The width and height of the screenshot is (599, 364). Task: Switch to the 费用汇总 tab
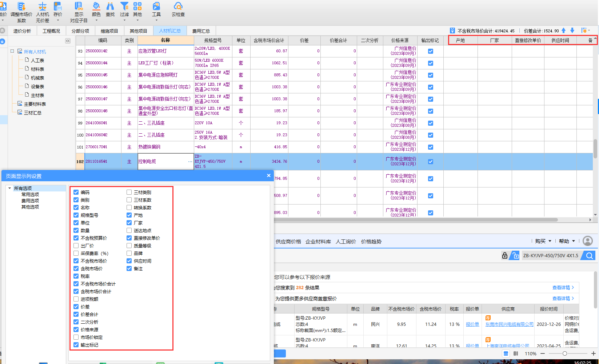point(201,31)
